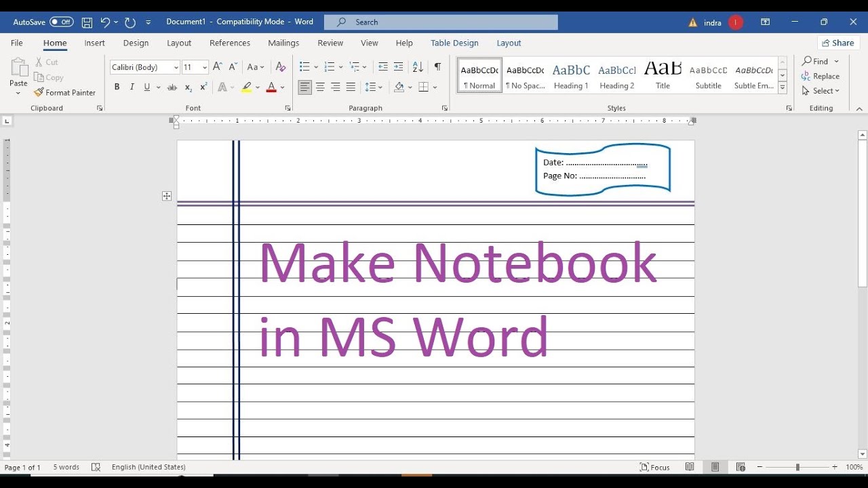Switch to the Insert tab
The width and height of the screenshot is (868, 488).
[x=95, y=43]
